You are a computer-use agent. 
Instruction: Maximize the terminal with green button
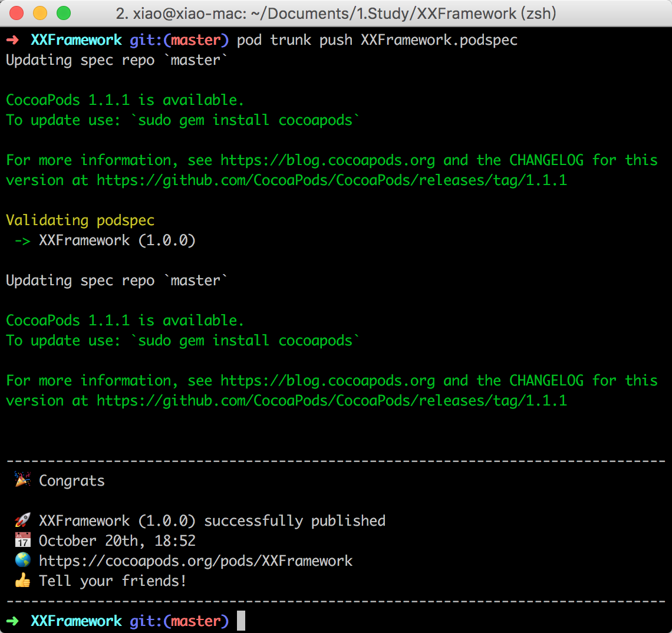[64, 13]
